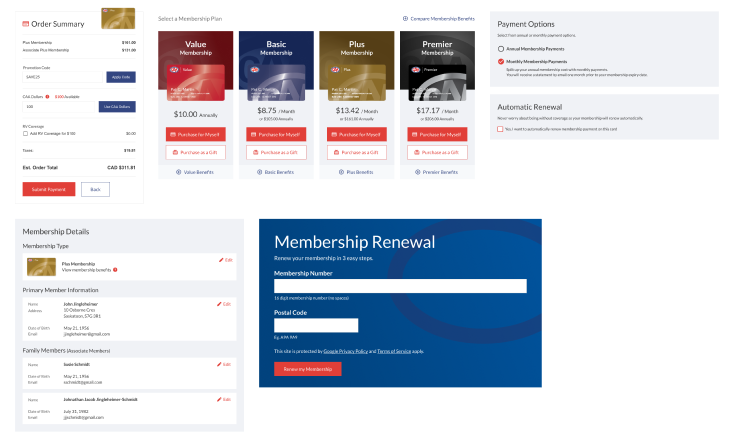Image resolution: width=734 pixels, height=443 pixels.
Task: Click the CAA Dollars red info icon
Action: coord(47,97)
